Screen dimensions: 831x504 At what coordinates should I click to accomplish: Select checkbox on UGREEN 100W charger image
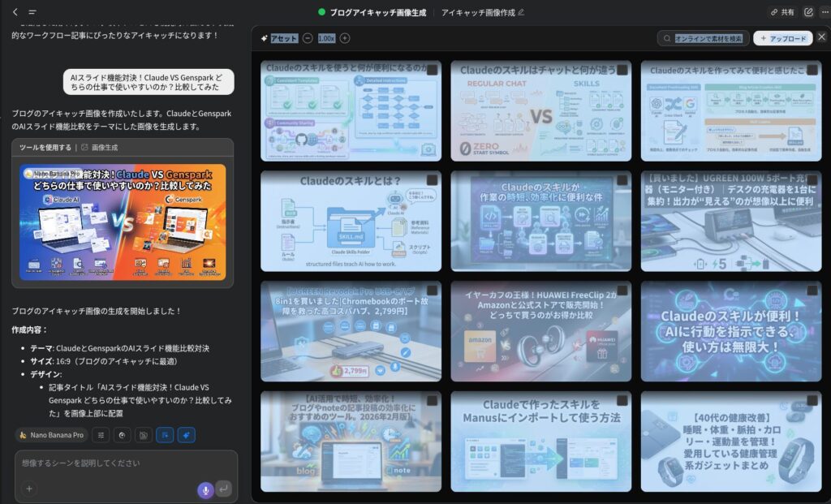812,180
